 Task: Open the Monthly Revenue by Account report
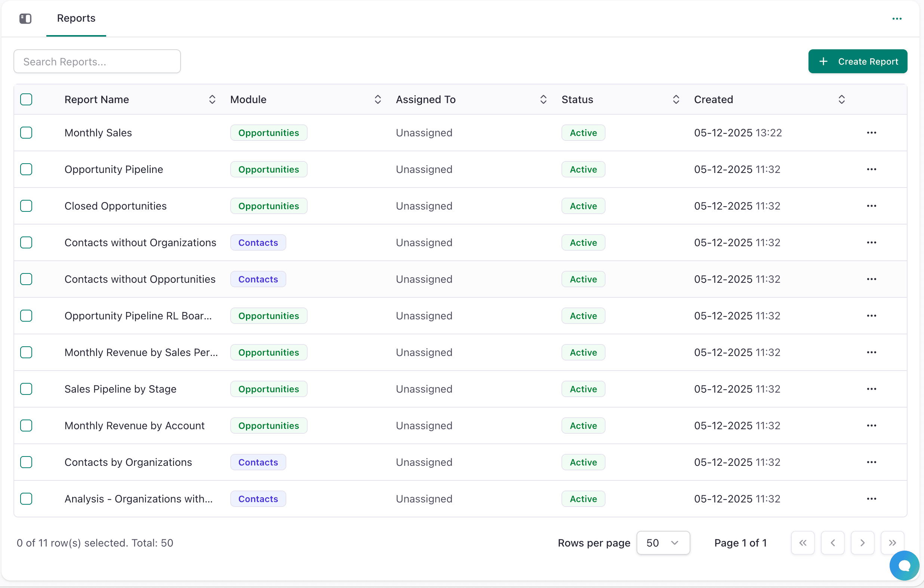(134, 426)
